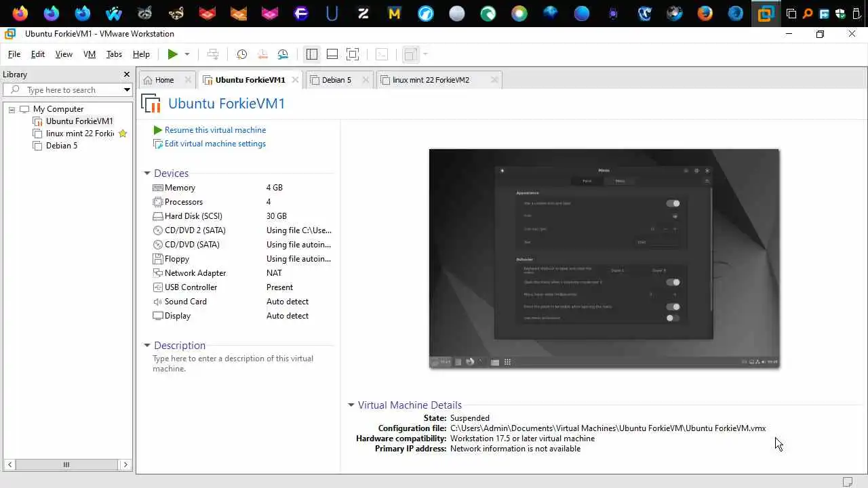Open the VM menu
Screen dimensions: 868x488
(x=90, y=54)
